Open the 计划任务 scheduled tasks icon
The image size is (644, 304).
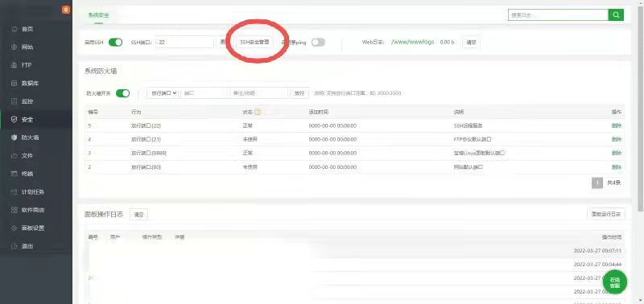click(x=14, y=192)
